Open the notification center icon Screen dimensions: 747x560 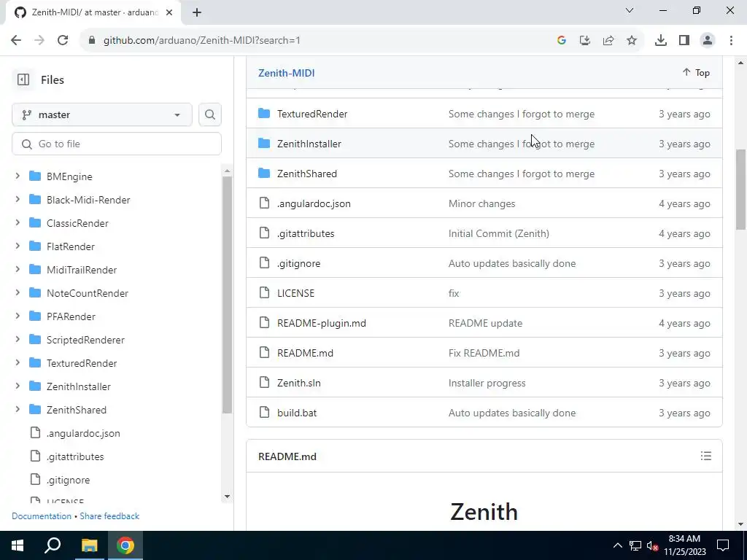point(723,545)
